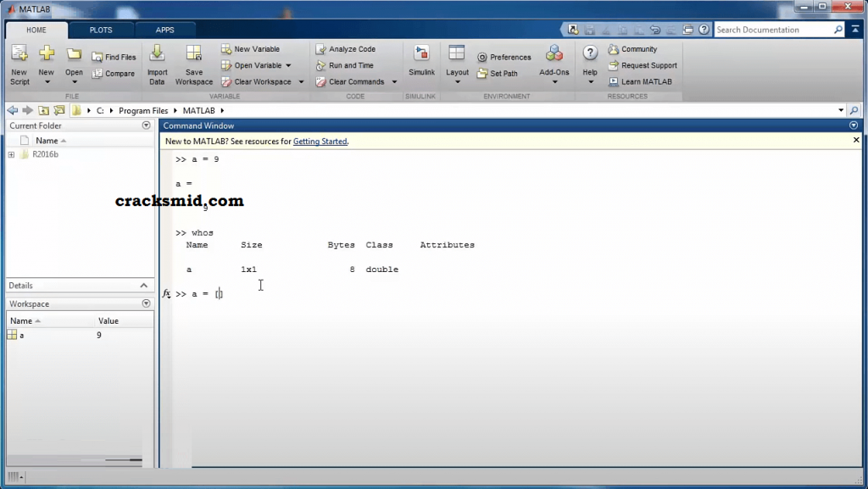Open the Open dropdown arrow
Screen dimensions: 868x489
(75, 82)
